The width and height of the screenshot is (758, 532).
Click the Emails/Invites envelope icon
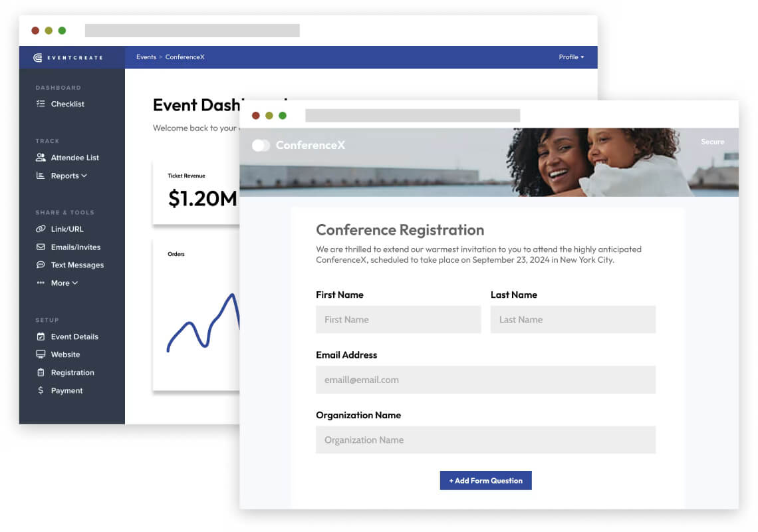pyautogui.click(x=41, y=247)
